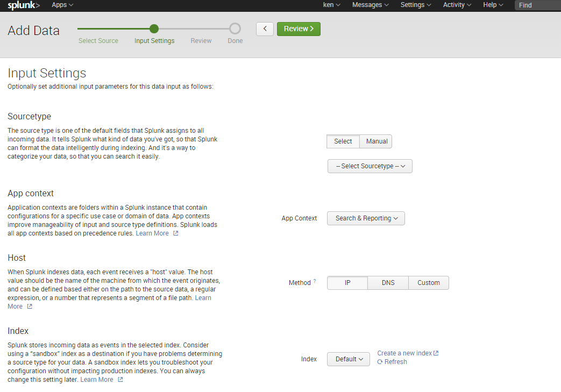561x392 pixels.
Task: Set host method to DNS
Action: (388, 283)
